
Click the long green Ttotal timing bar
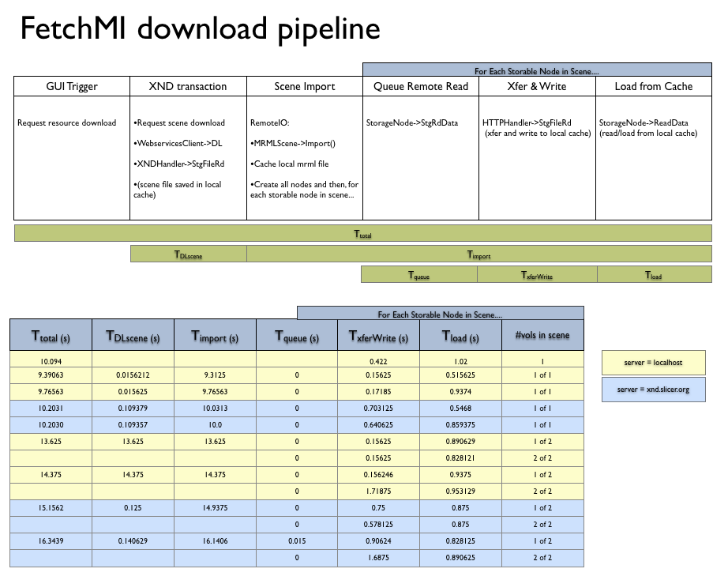point(362,234)
